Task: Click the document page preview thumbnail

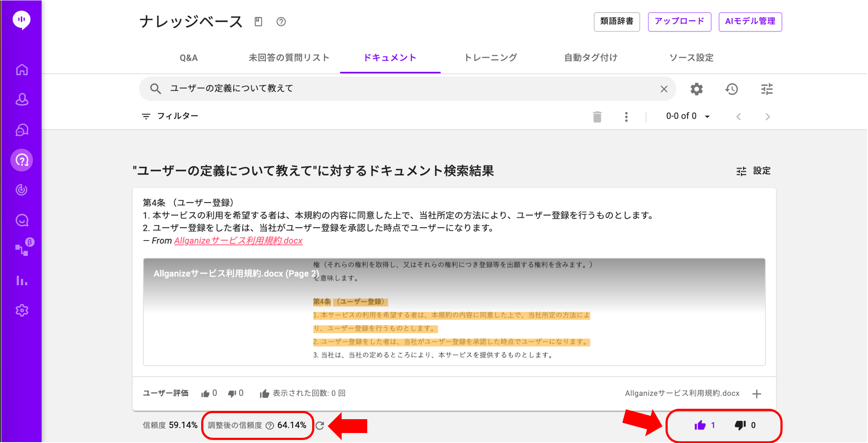Action: point(454,312)
